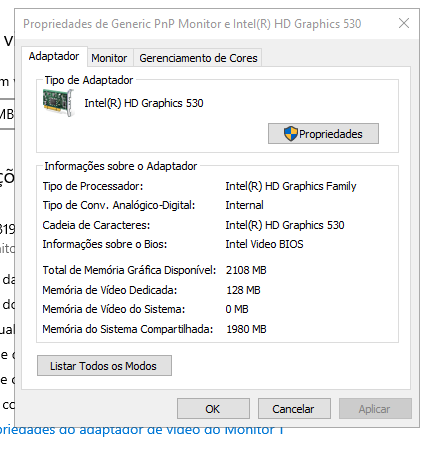Click Listar Todos os Modos button

click(104, 366)
